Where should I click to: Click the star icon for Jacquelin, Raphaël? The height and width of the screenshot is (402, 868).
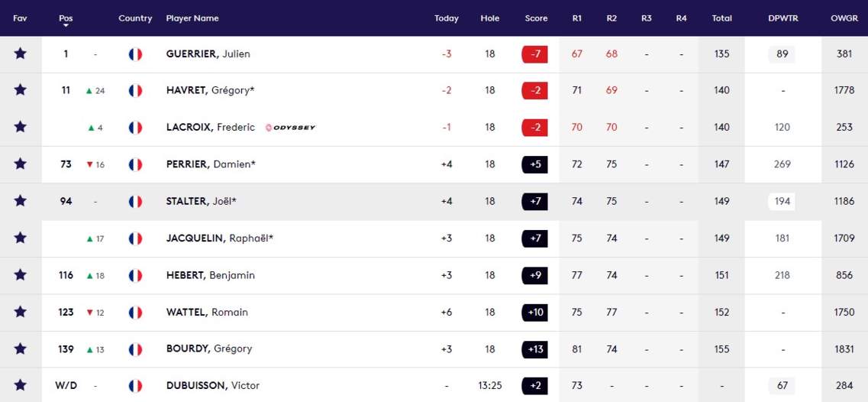pos(21,238)
